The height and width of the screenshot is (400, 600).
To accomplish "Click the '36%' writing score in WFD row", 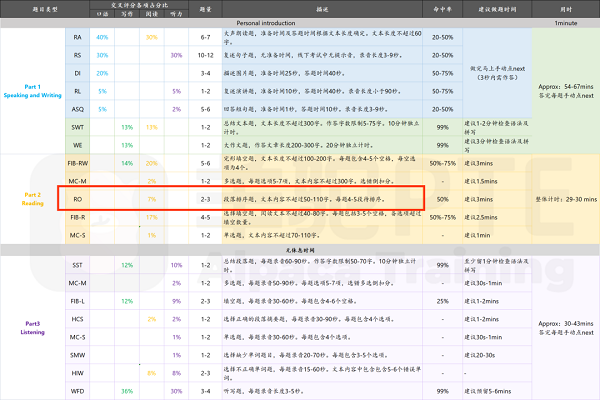I will pos(127,391).
